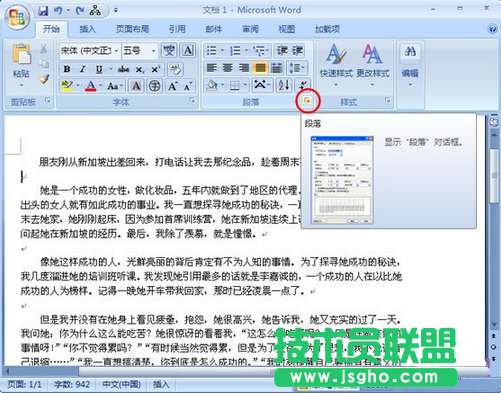Center the paragraph text
This screenshot has width=501, height=393.
click(x=227, y=68)
